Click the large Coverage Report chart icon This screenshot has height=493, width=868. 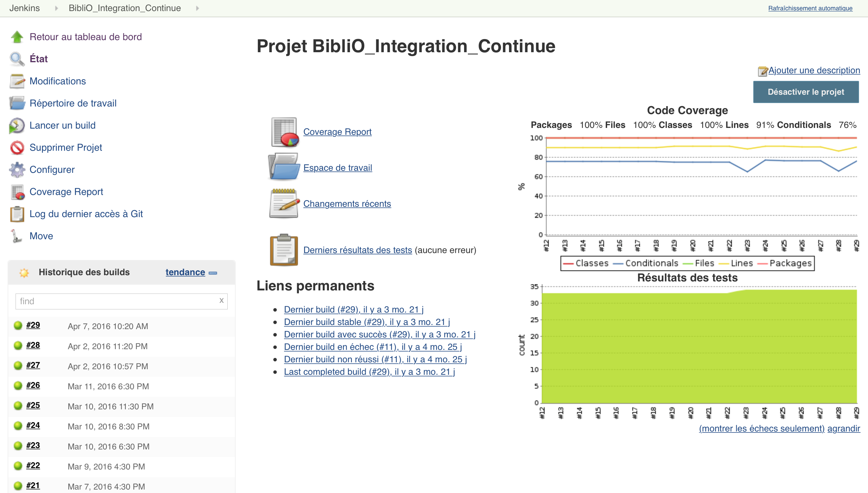pos(284,132)
